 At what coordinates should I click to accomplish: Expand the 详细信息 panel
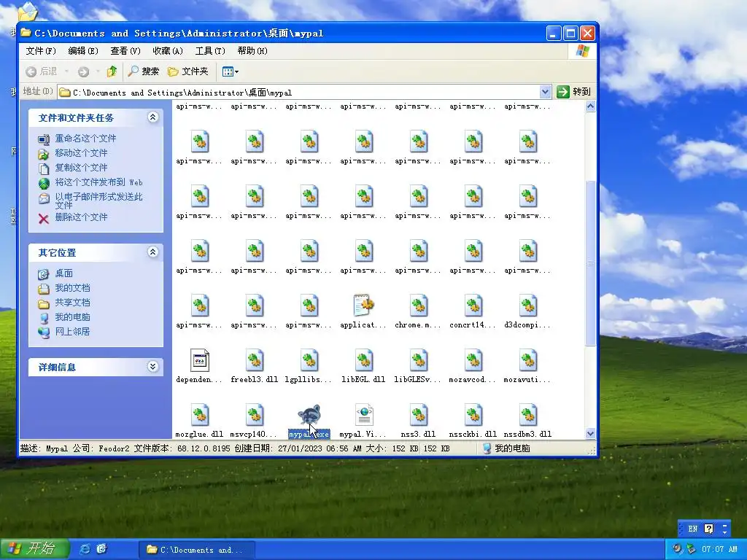[153, 366]
